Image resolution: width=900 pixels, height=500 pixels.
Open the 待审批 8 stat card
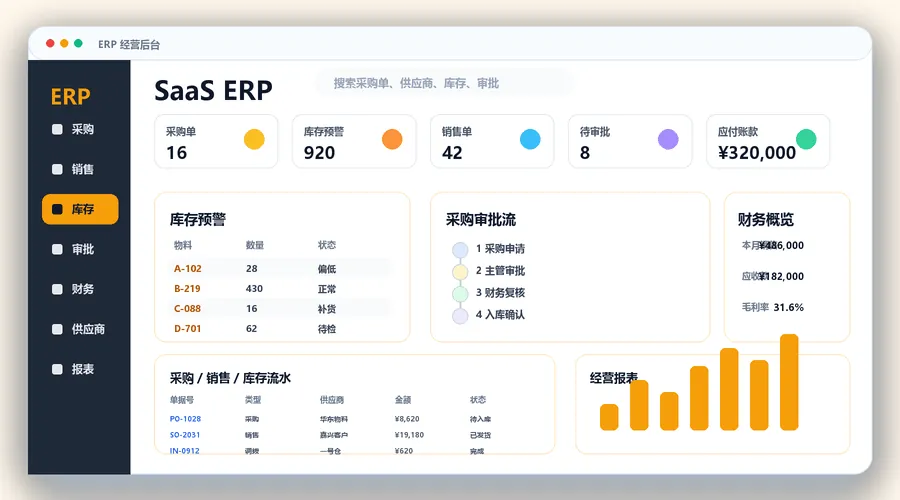pyautogui.click(x=630, y=141)
